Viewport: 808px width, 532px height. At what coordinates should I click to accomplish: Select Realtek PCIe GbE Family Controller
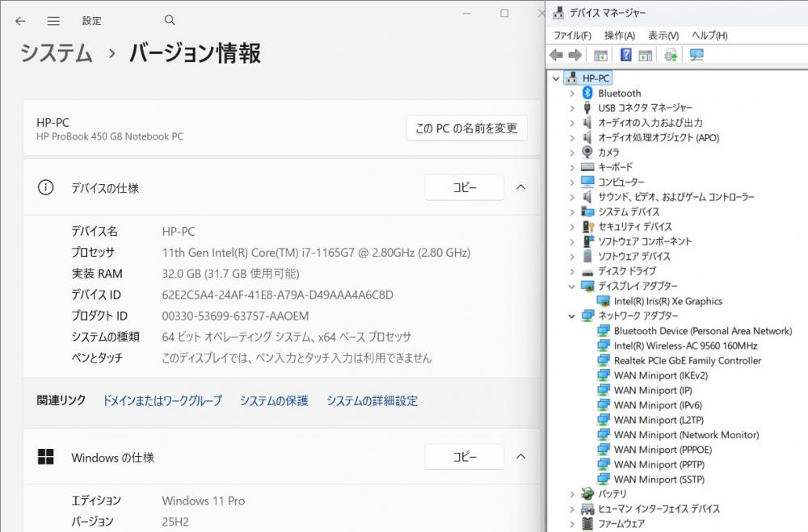coord(687,361)
